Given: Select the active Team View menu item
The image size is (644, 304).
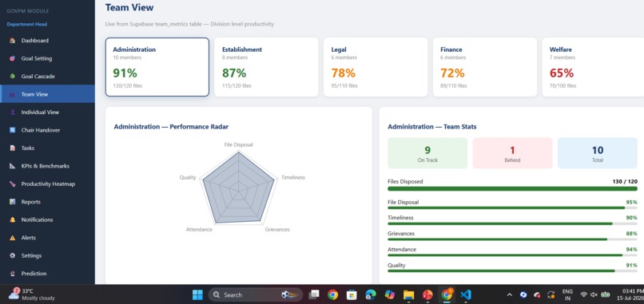Looking at the screenshot, I should pos(47,94).
